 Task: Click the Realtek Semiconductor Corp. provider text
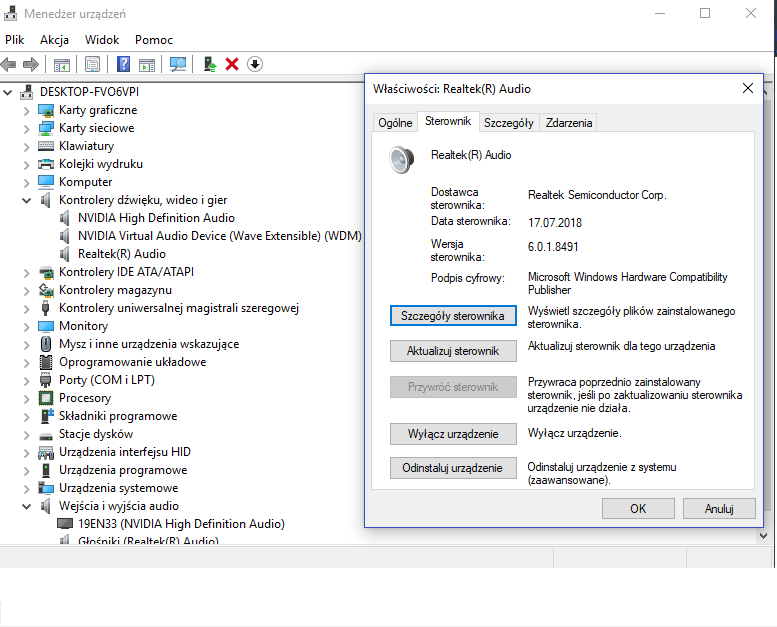click(597, 195)
